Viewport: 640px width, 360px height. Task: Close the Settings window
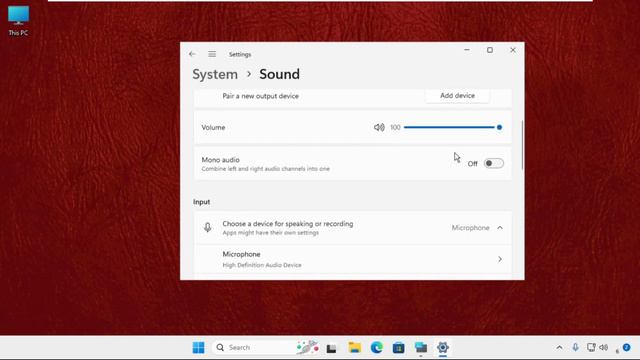point(513,50)
